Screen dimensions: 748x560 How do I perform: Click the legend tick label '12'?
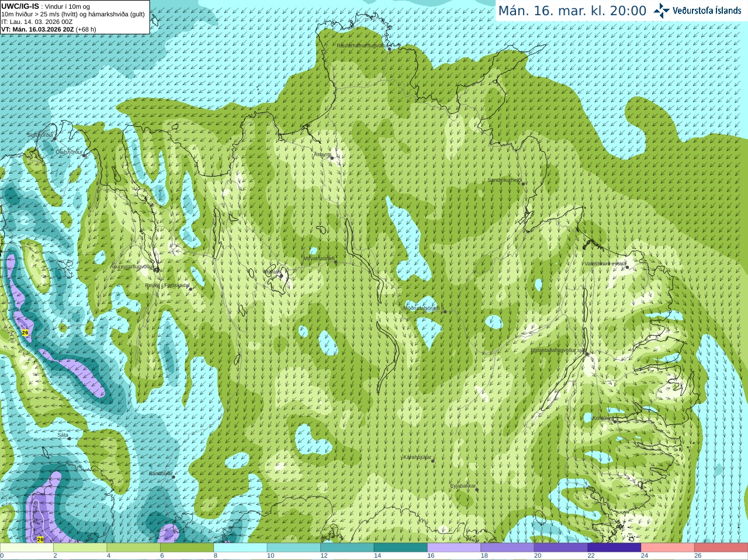pyautogui.click(x=324, y=556)
